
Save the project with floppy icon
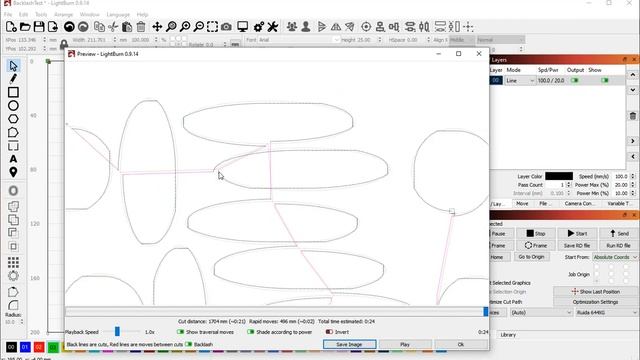coord(39,27)
